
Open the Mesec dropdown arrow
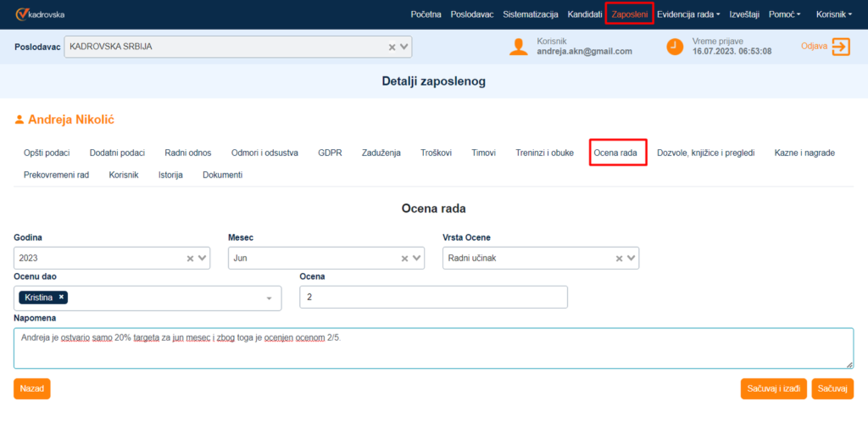(417, 259)
